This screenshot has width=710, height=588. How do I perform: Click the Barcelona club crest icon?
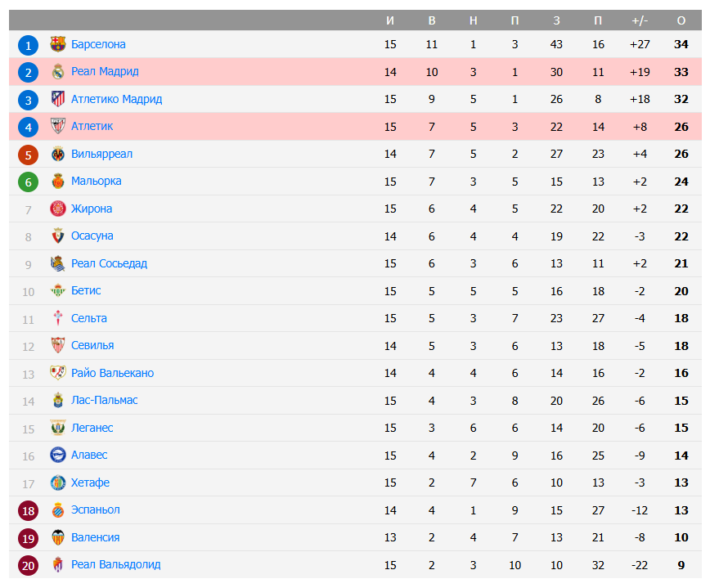(57, 44)
